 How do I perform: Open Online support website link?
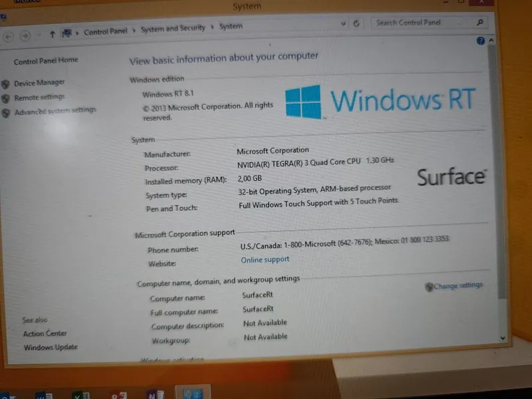[x=265, y=259]
